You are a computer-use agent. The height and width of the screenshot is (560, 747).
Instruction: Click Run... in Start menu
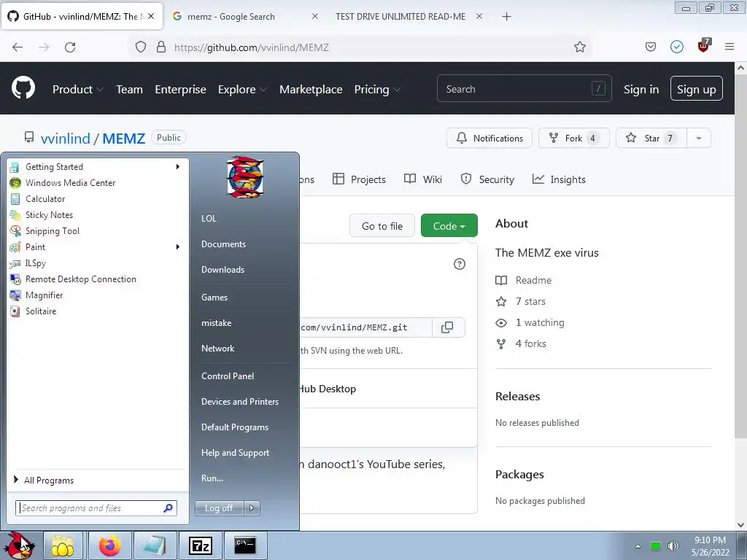pyautogui.click(x=212, y=478)
